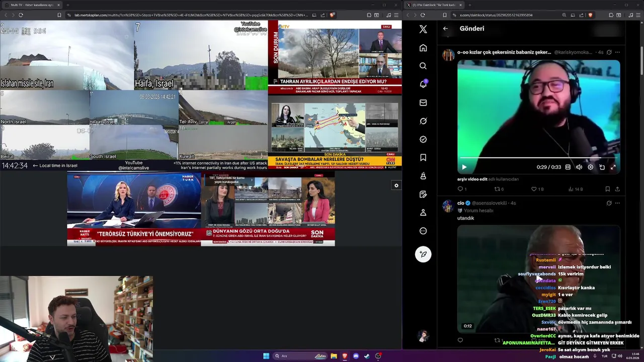Open kariskyomoka's avatar
This screenshot has width=644, height=362.
coord(448,55)
